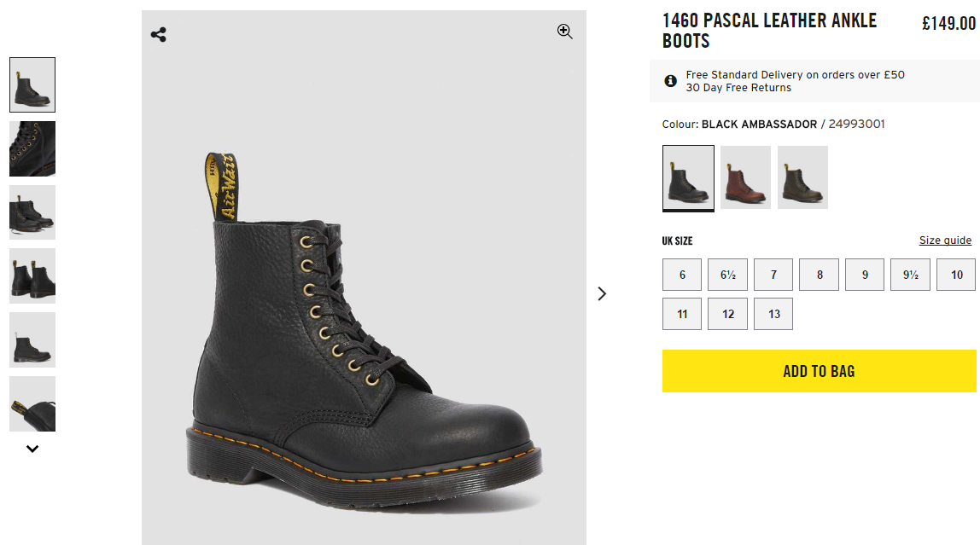Viewport: 980px width, 545px height.
Task: Select UK size 8
Action: (x=820, y=275)
